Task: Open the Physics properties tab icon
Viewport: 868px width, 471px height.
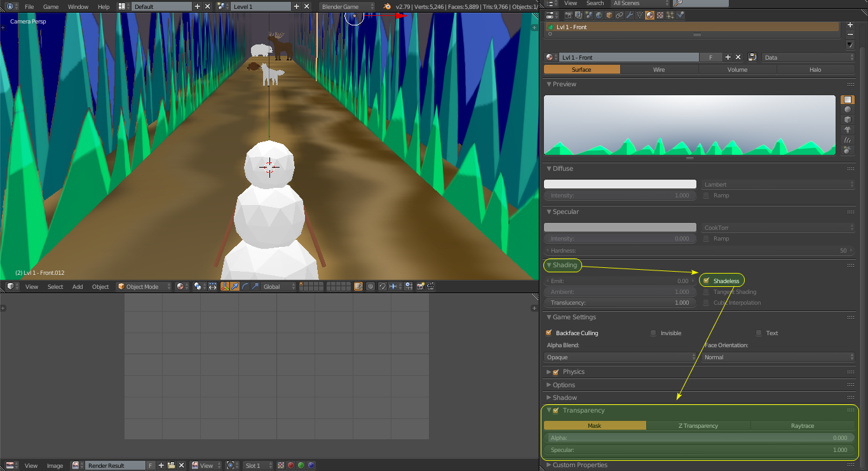Action: pos(681,15)
